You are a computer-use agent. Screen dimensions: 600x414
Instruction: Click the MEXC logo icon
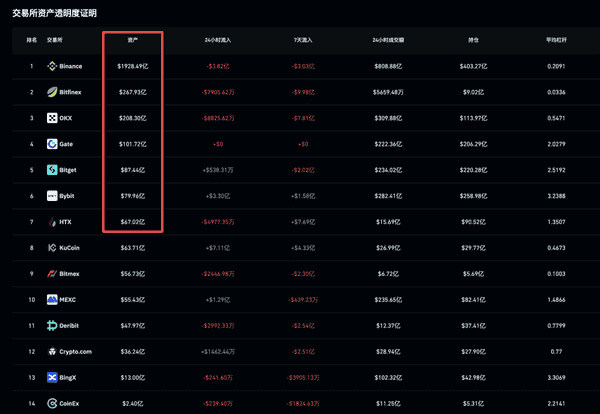pos(53,298)
